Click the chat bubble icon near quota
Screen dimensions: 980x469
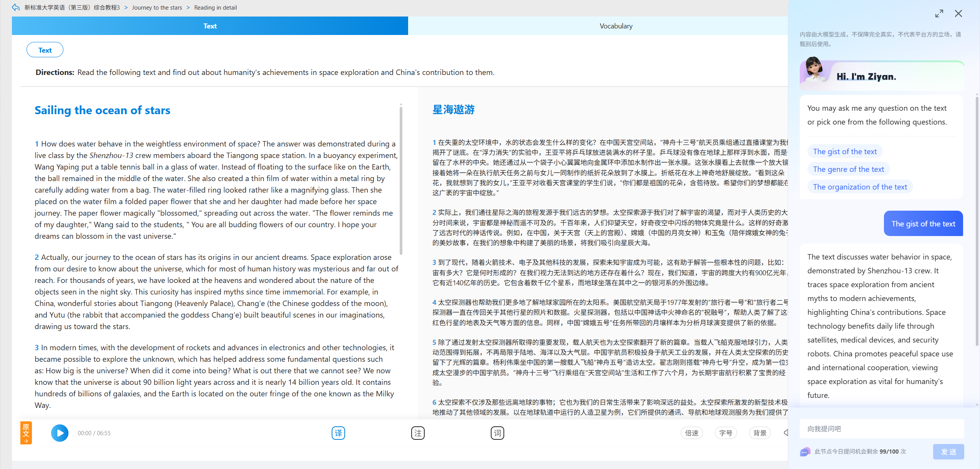click(x=805, y=452)
